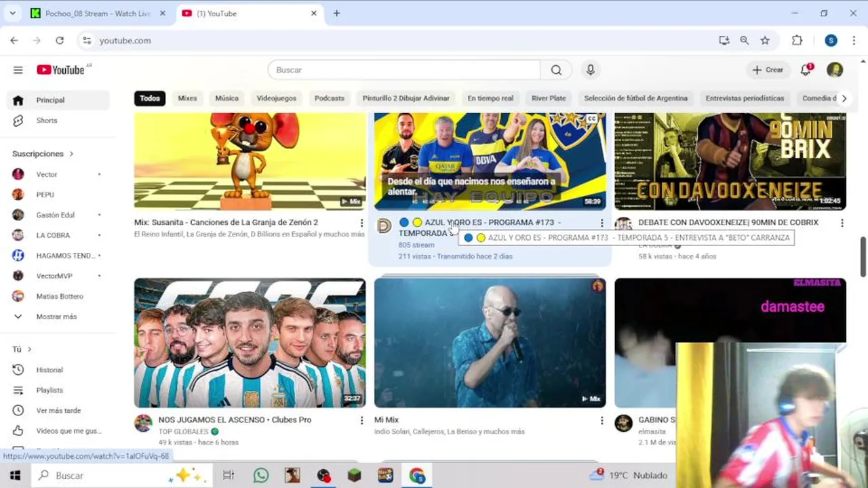The width and height of the screenshot is (868, 488).
Task: Open PEPU subscription channel
Action: (x=59, y=195)
